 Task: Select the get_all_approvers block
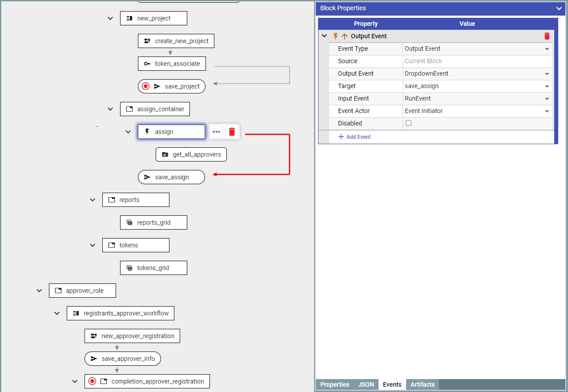coord(191,154)
